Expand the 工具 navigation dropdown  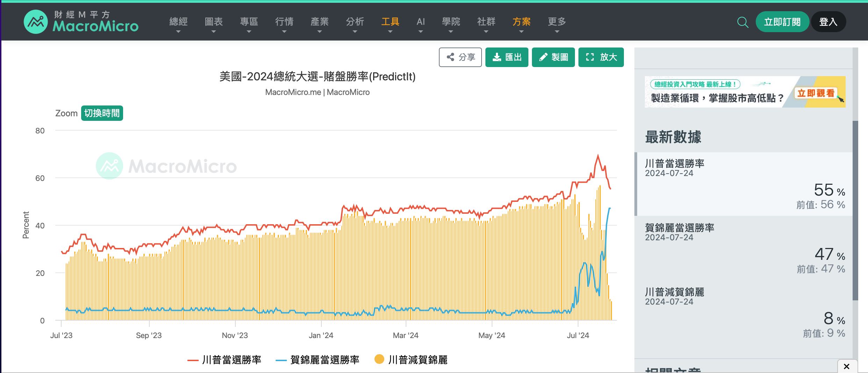click(x=391, y=22)
